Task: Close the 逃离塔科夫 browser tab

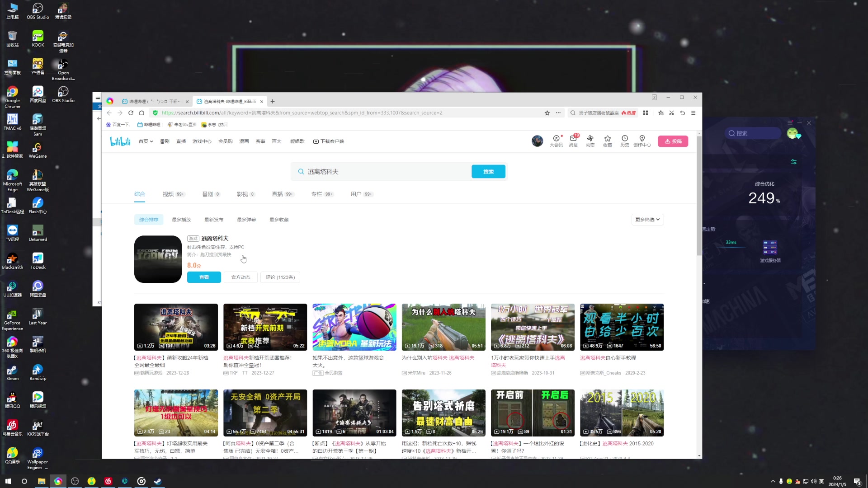Action: (262, 102)
